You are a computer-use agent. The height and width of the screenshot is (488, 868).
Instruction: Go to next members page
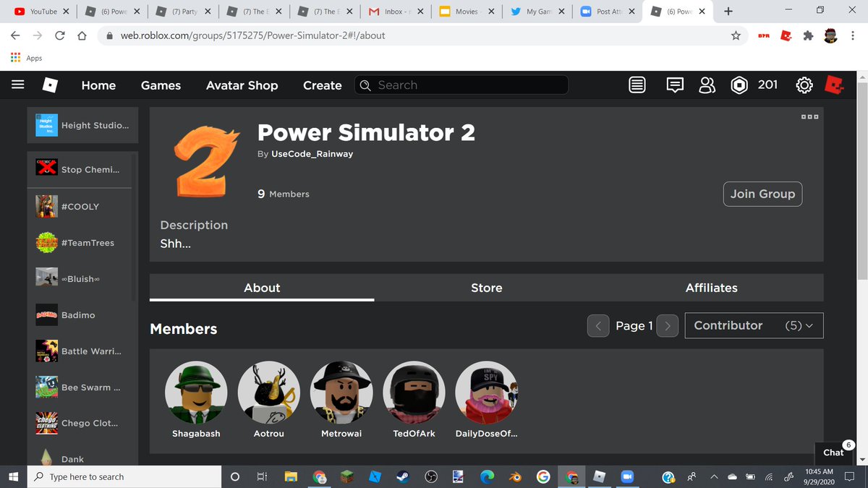coord(668,326)
